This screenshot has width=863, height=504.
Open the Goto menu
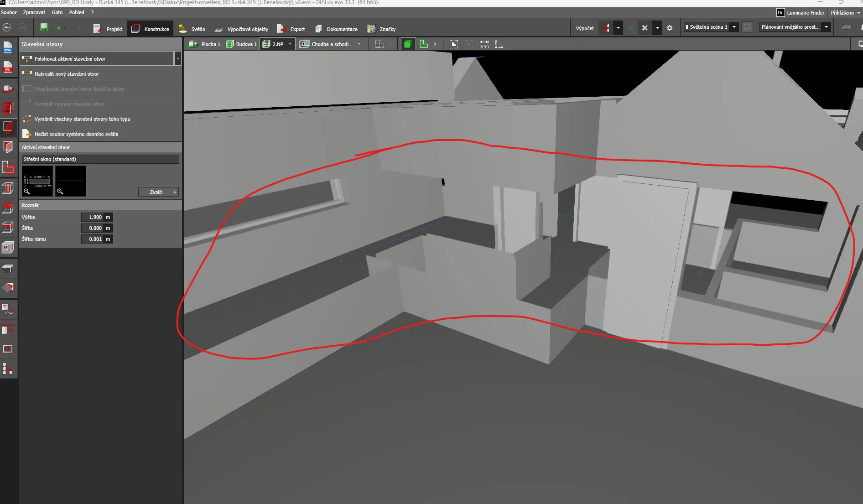tap(57, 12)
